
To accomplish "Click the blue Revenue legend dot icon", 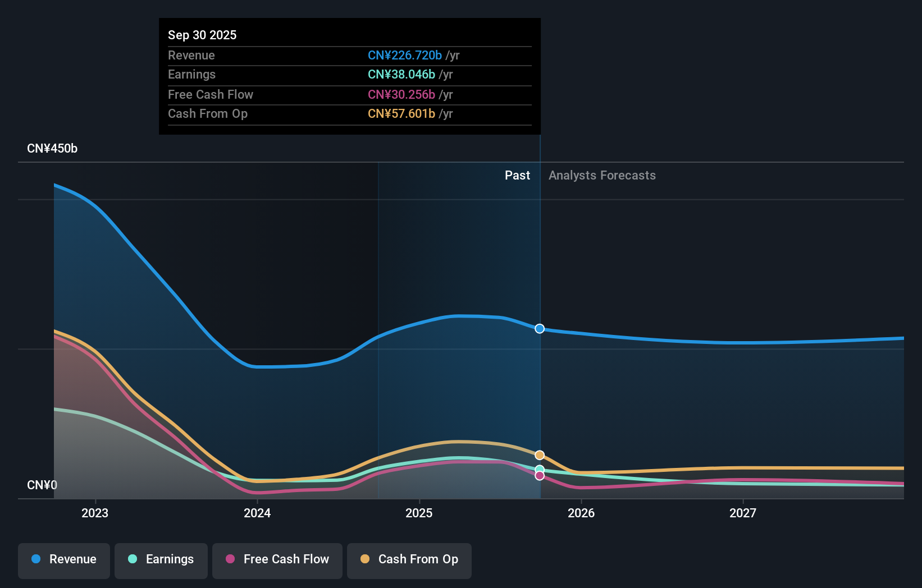I will click(x=35, y=559).
